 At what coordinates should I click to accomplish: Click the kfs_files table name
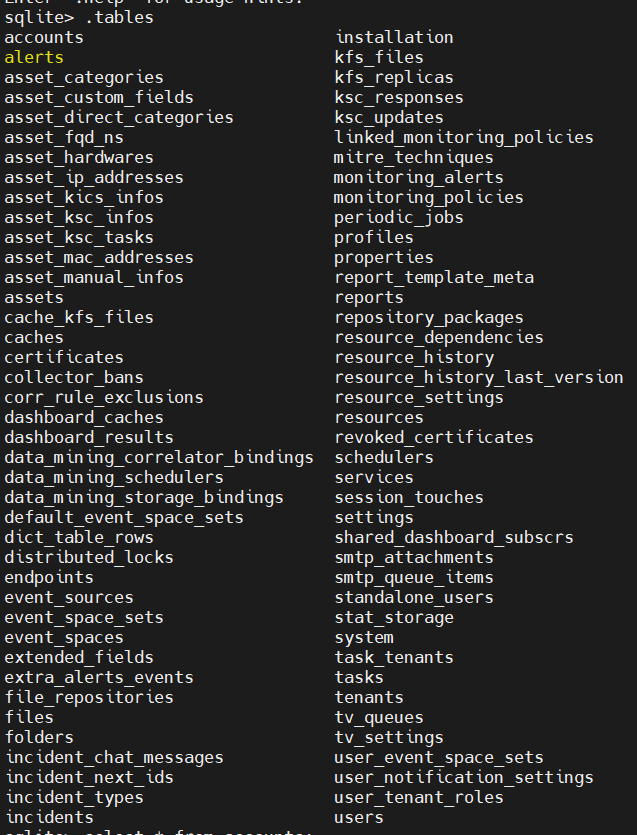pyautogui.click(x=379, y=57)
